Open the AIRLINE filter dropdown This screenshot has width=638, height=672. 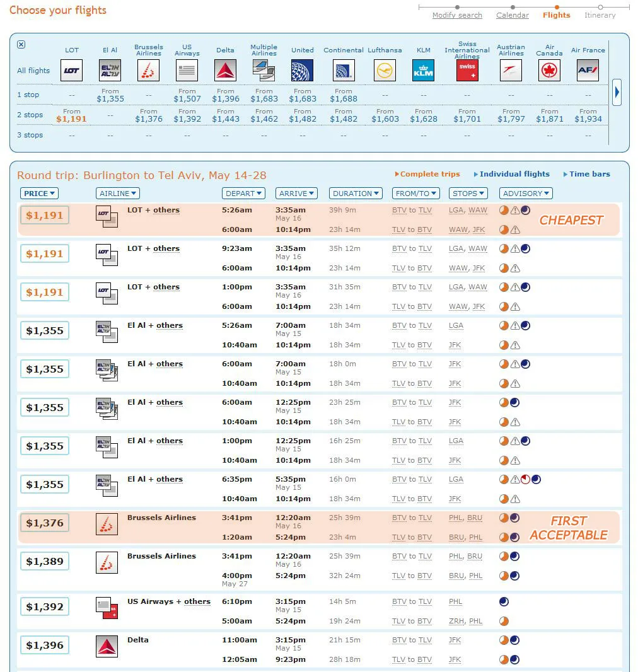pos(118,194)
